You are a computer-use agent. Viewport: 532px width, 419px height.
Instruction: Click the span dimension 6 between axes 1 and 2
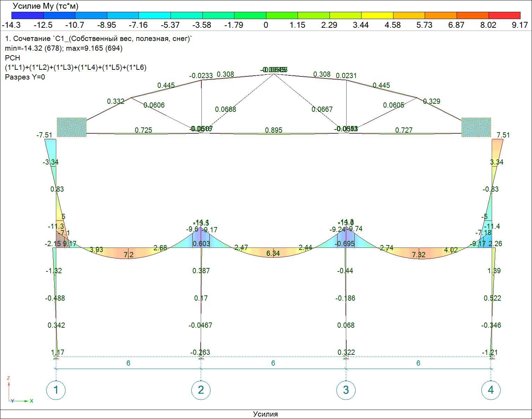coord(128,363)
